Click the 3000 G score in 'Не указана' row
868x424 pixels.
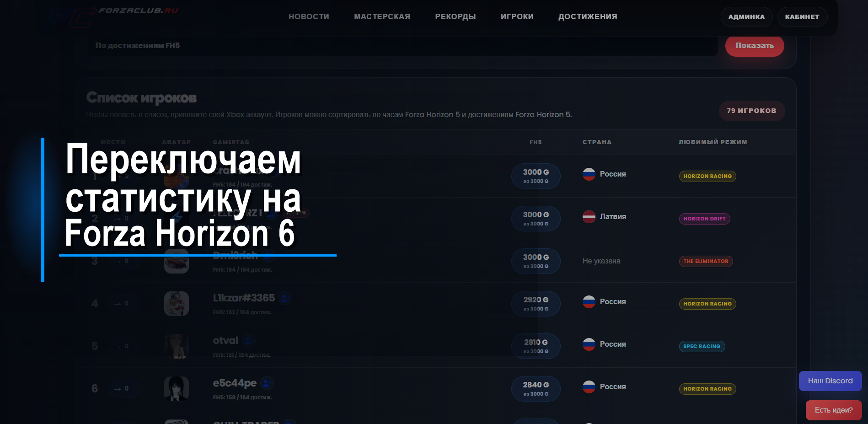click(x=536, y=261)
